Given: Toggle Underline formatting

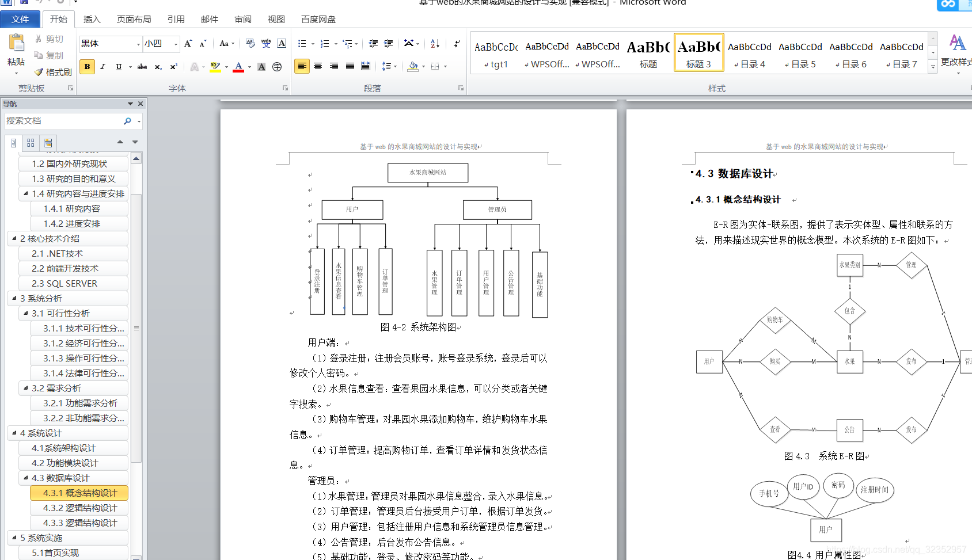Looking at the screenshot, I should click(x=119, y=67).
